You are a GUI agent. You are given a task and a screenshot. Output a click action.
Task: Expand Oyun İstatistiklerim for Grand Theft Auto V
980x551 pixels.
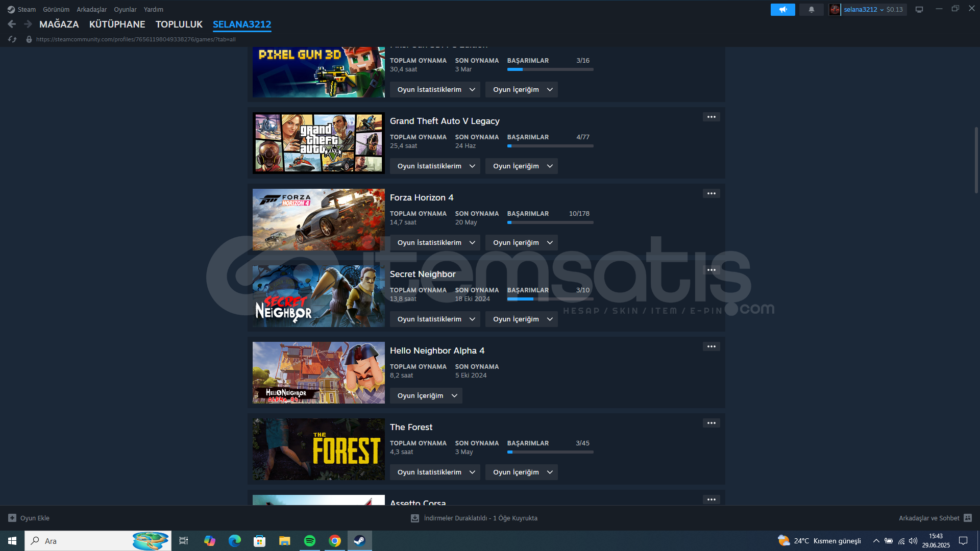click(x=435, y=166)
